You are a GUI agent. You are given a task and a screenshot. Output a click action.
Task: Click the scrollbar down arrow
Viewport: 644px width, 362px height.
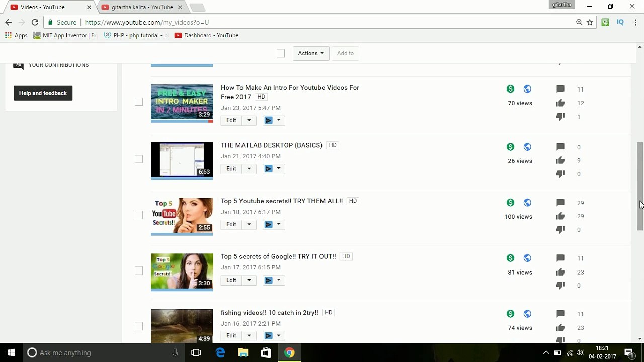[x=639, y=339]
